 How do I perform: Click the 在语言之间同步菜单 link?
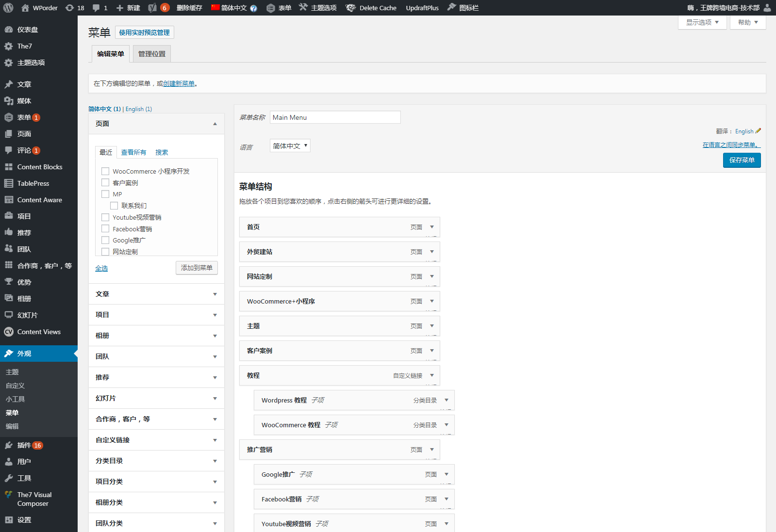[731, 145]
